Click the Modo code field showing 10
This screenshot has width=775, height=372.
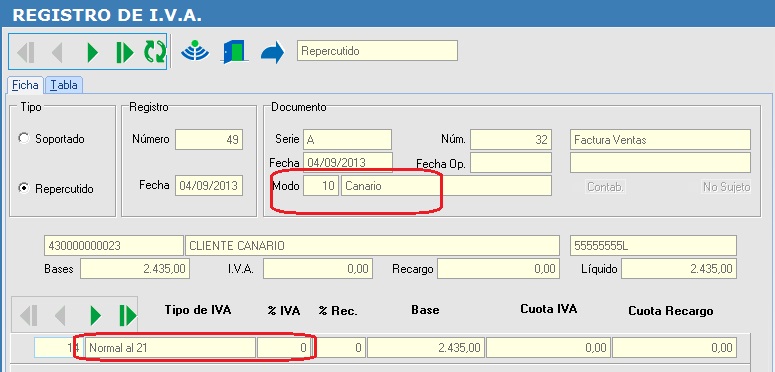(x=321, y=186)
